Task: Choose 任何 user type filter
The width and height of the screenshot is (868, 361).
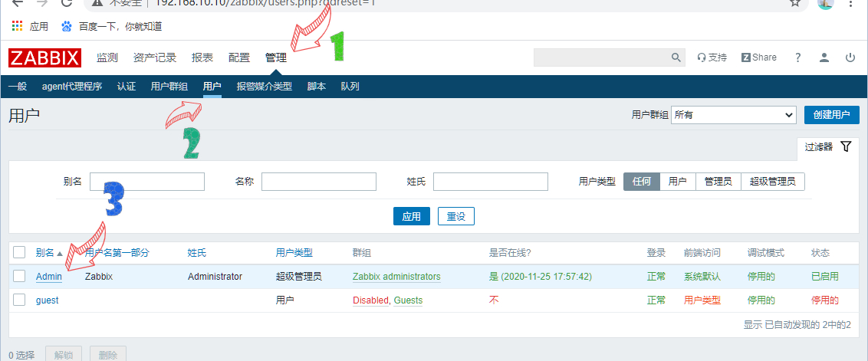Action: tap(642, 181)
